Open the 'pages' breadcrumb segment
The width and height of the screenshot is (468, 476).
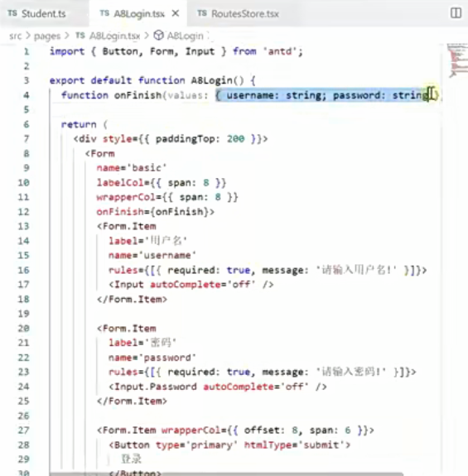(x=47, y=36)
